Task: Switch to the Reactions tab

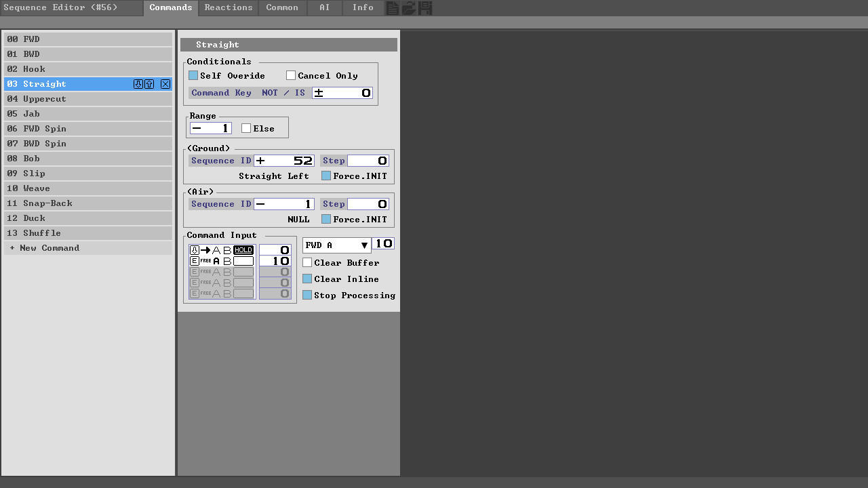Action: (229, 7)
